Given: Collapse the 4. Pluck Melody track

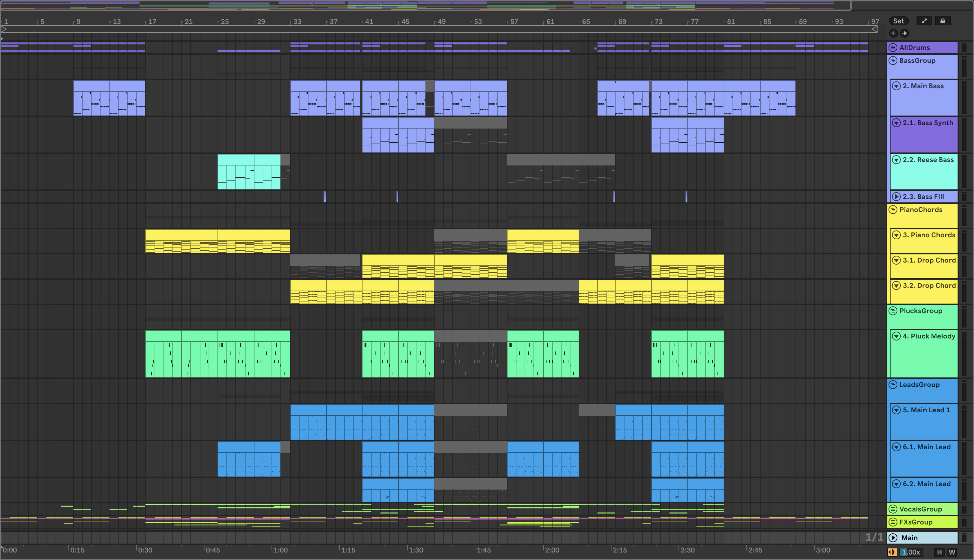Looking at the screenshot, I should tap(896, 336).
